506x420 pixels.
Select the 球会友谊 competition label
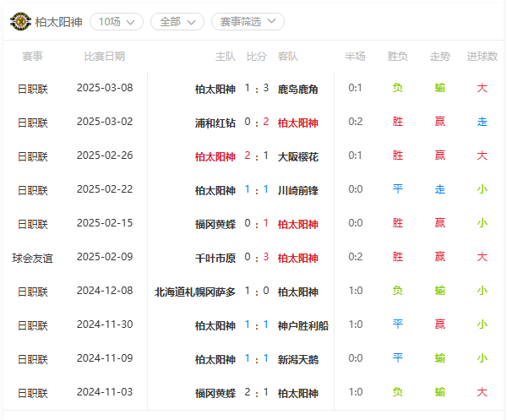tap(32, 259)
